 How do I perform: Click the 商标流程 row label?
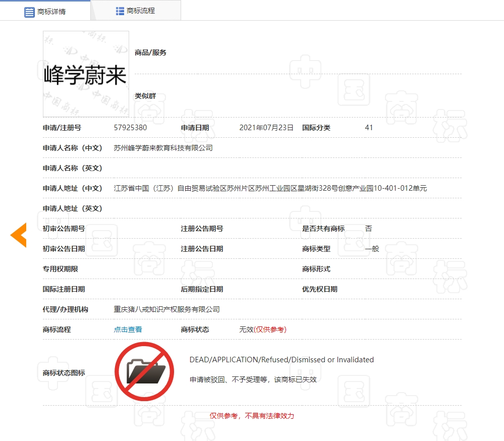point(57,329)
